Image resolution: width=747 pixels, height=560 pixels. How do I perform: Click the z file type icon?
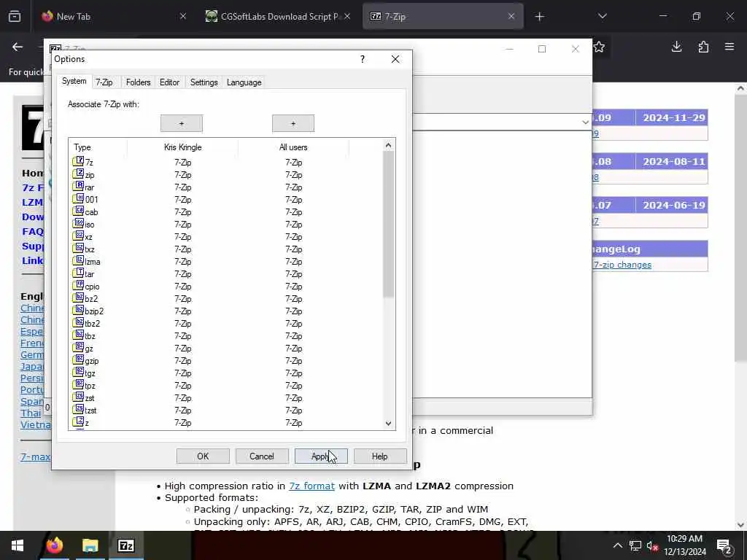point(78,421)
